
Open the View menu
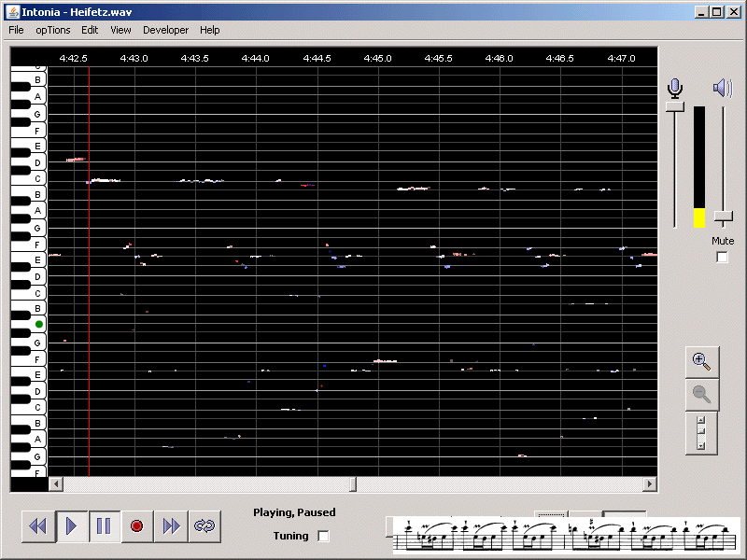pos(120,30)
